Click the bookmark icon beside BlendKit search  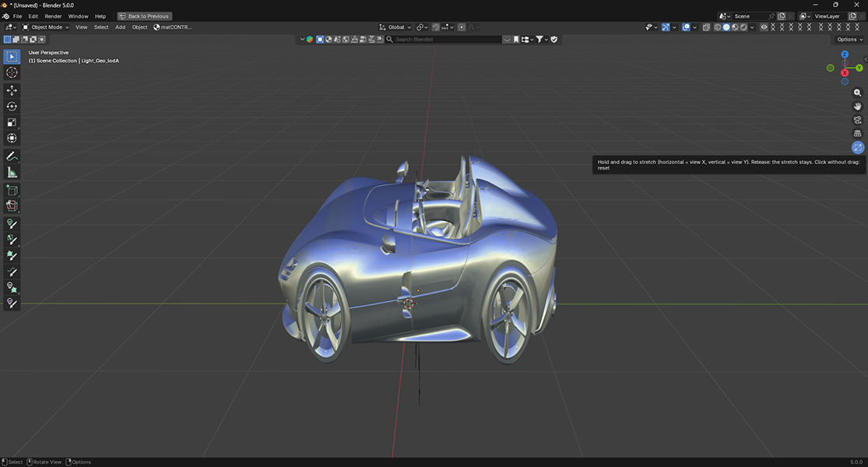tap(516, 39)
